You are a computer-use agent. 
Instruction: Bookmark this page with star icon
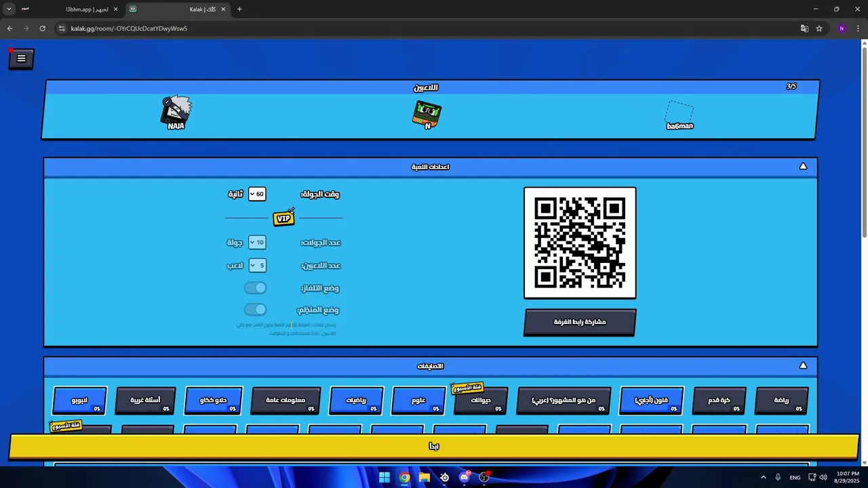click(x=819, y=28)
